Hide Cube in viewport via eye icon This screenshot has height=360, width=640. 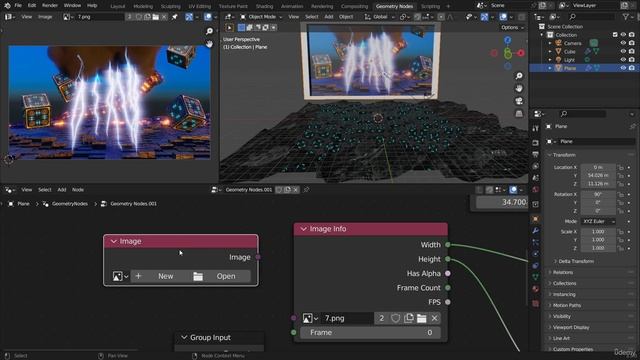(623, 51)
